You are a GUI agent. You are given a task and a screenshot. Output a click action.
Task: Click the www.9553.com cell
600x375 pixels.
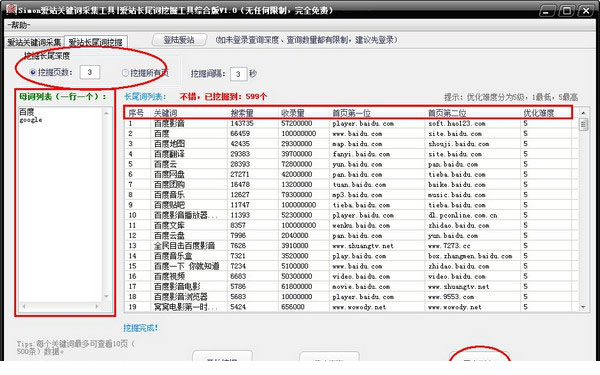(x=451, y=297)
